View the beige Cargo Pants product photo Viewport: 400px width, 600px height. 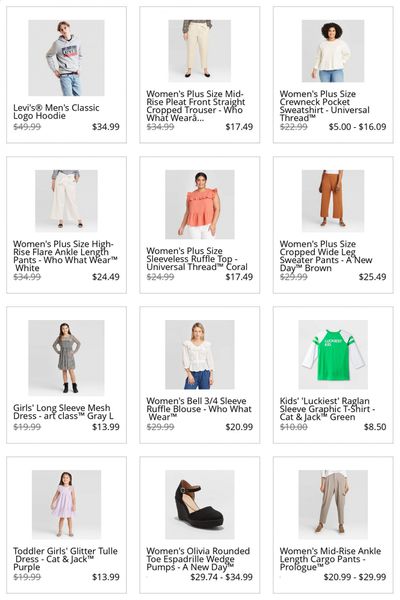(333, 504)
